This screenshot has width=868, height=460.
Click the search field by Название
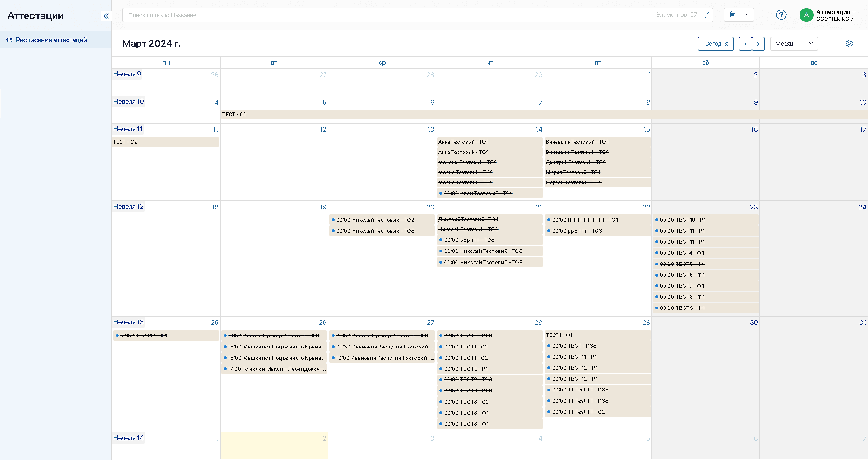(386, 15)
